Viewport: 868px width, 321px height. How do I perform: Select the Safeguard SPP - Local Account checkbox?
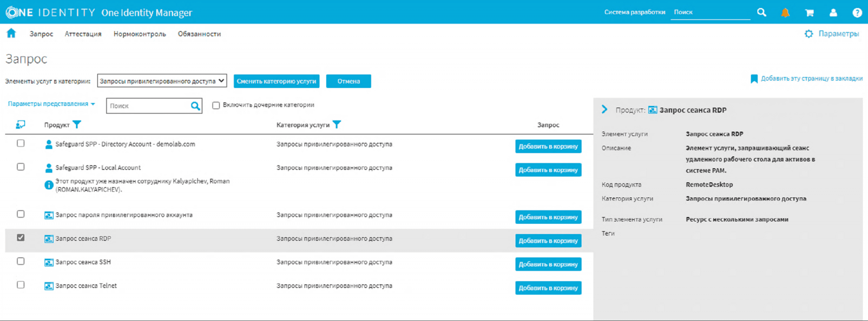click(x=21, y=167)
